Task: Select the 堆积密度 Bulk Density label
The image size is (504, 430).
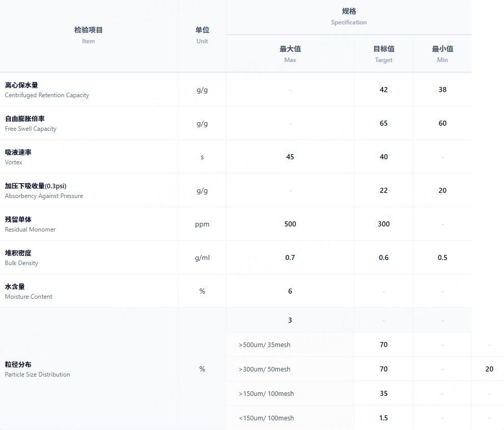Action: click(x=21, y=257)
